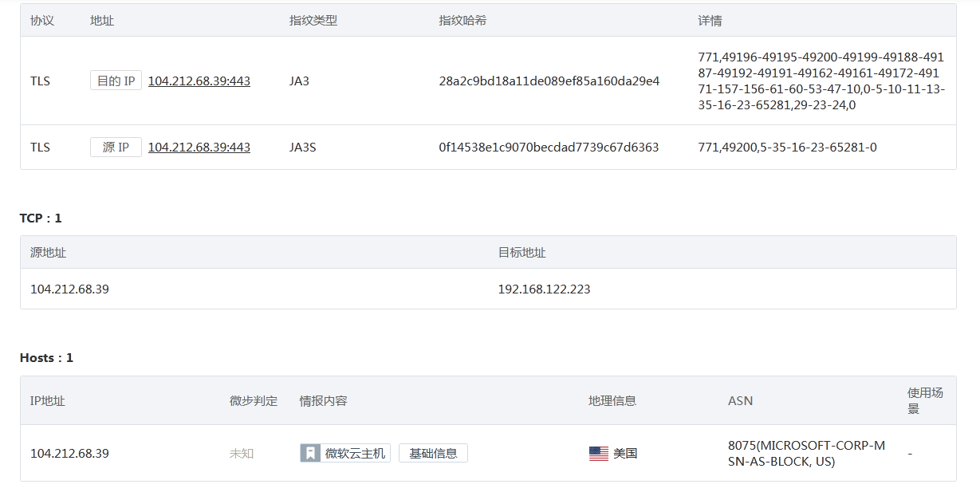This screenshot has width=980, height=492.
Task: Select the JA3S hash 0f14538e1c9070becdad7739c67d6363
Action: click(x=549, y=147)
